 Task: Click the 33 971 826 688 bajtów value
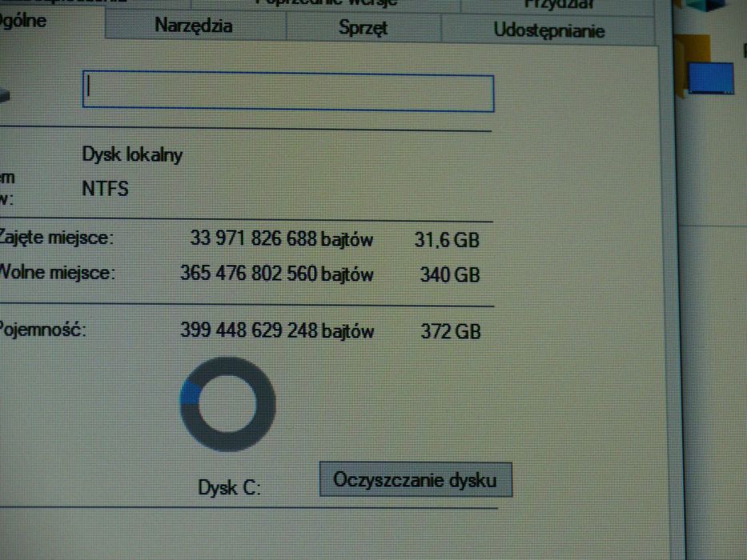click(281, 238)
